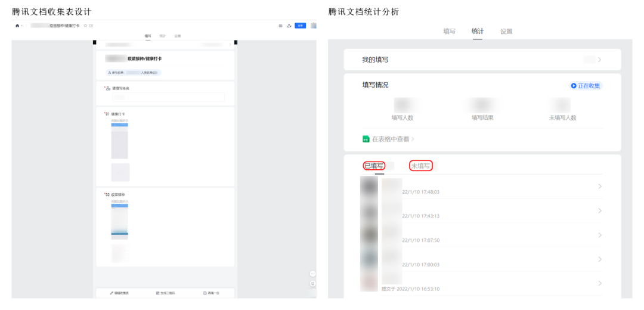Click the avatar of the 17:48:03 entry
This screenshot has height=310, width=644.
(x=369, y=187)
